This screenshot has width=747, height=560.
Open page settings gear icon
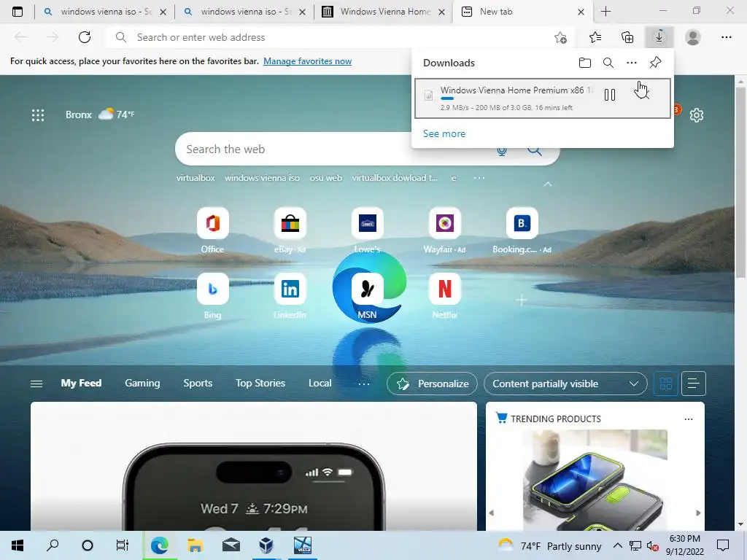click(697, 114)
